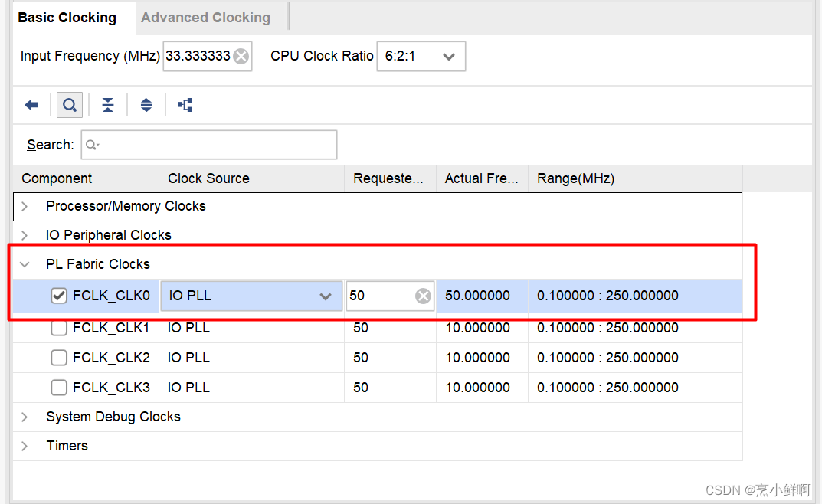Screen dimensions: 822x504
Task: Click the Component column header
Action: pos(86,178)
